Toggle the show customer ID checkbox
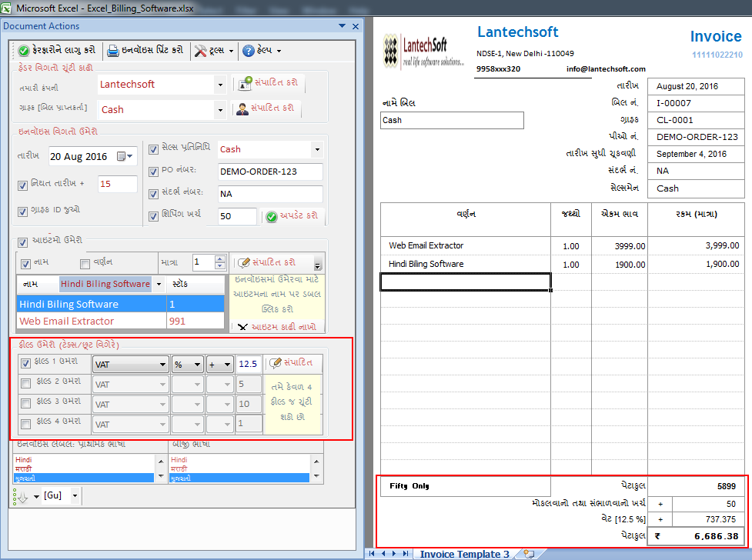 click(22, 212)
